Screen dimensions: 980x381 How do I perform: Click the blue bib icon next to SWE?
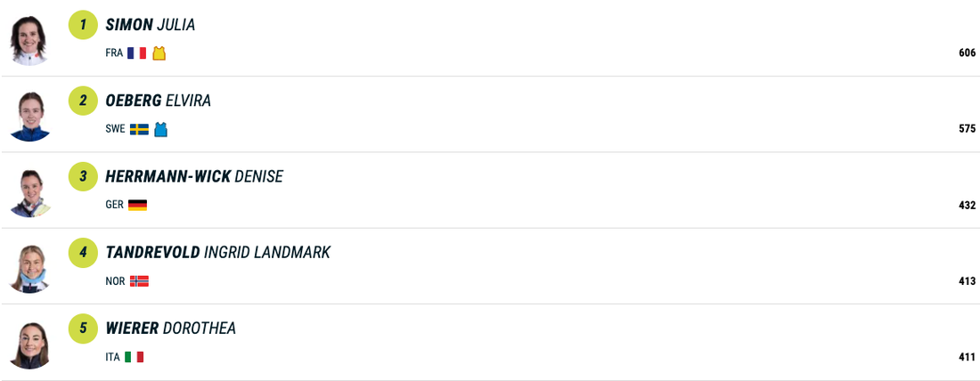pyautogui.click(x=160, y=129)
